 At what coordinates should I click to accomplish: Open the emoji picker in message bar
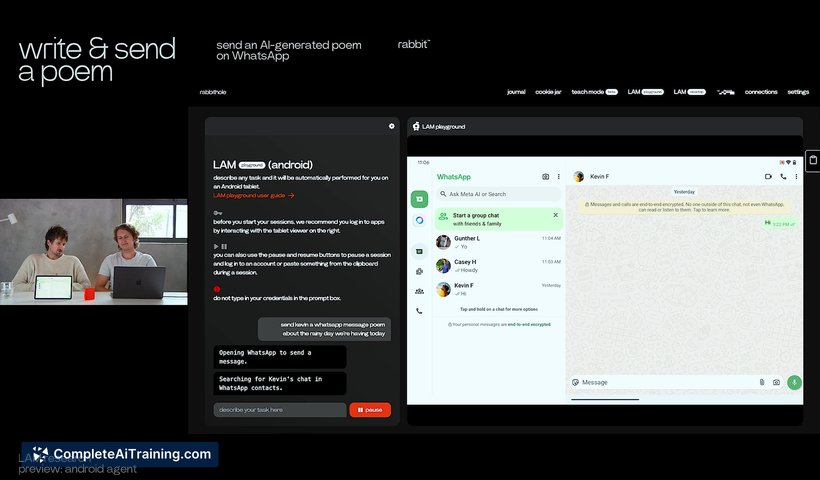pyautogui.click(x=576, y=382)
